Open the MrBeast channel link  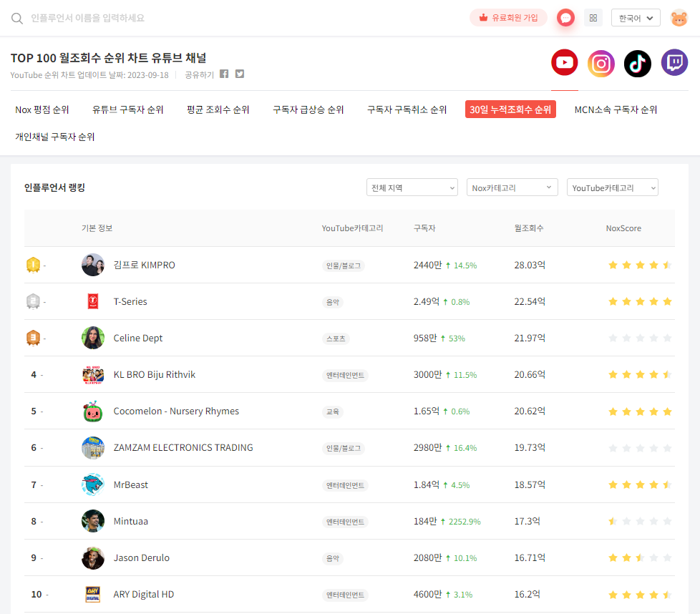(x=130, y=484)
